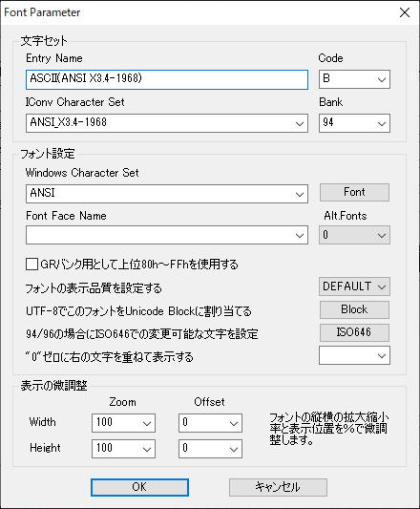This screenshot has width=420, height=509.
Task: Open the Code dropdown showing B
Action: point(354,79)
